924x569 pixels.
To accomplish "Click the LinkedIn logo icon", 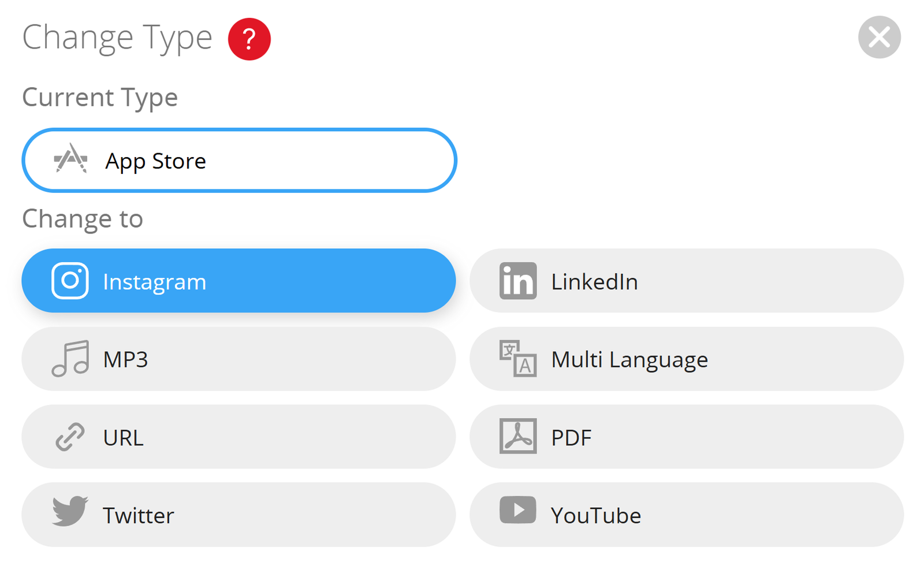I will (x=517, y=281).
